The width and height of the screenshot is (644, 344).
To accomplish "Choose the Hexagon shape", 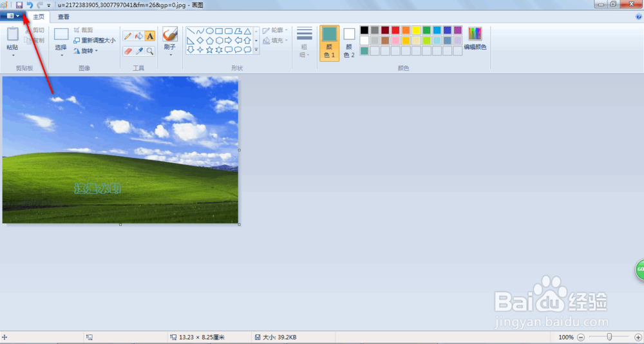I will tap(219, 41).
